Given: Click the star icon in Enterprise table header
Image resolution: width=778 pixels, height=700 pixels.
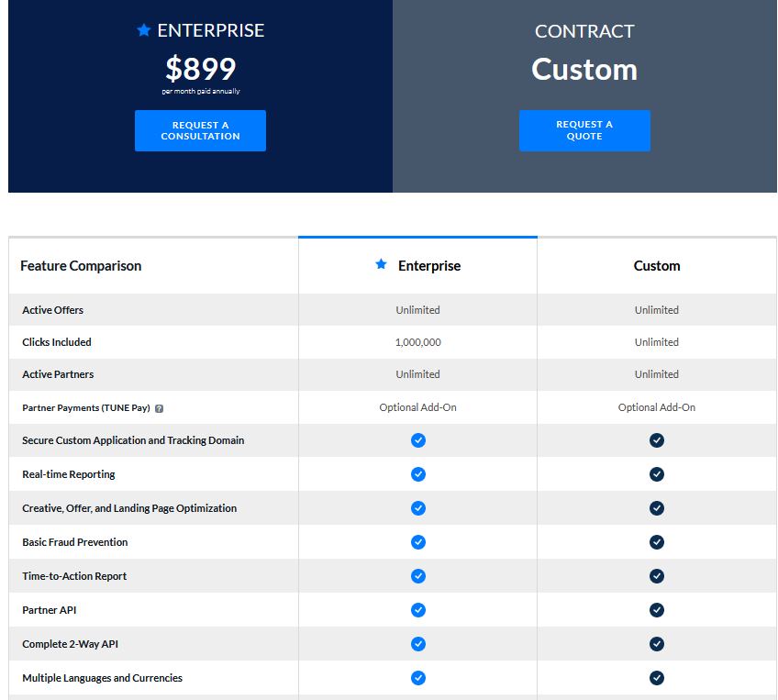Looking at the screenshot, I should [381, 265].
